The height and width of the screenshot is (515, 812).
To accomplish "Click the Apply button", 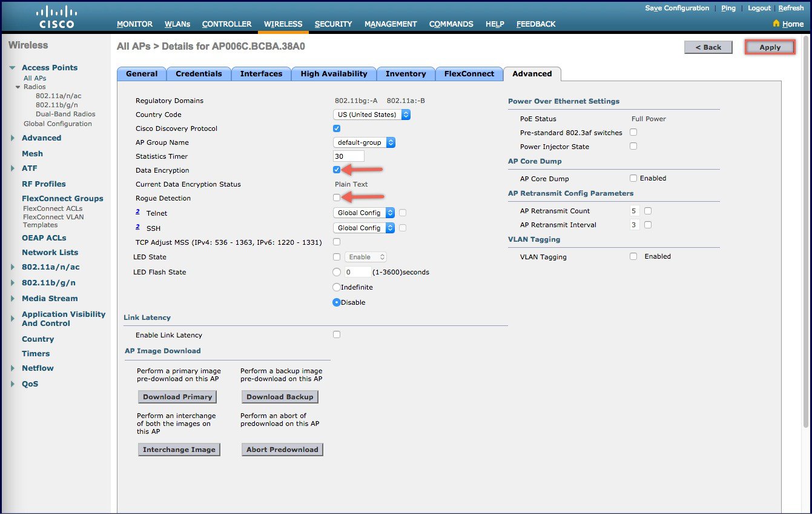I will pos(770,47).
